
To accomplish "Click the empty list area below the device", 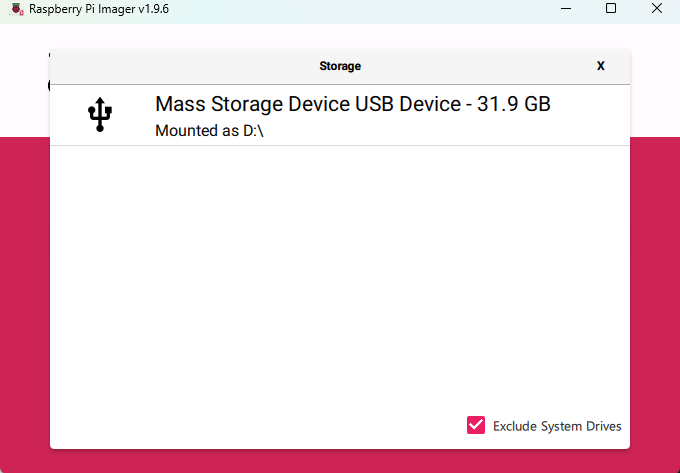I will click(x=340, y=280).
